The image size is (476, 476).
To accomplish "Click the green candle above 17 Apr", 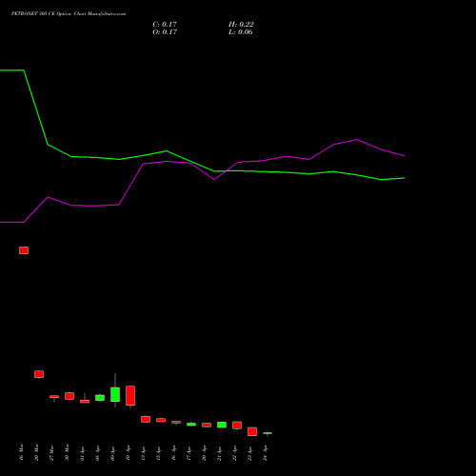I will (x=191, y=425).
